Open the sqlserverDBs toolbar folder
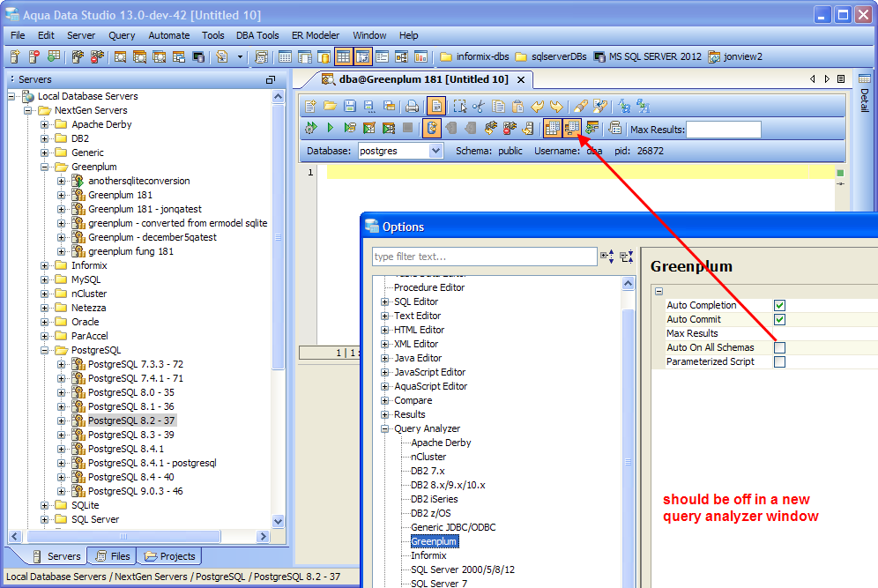 coord(551,56)
